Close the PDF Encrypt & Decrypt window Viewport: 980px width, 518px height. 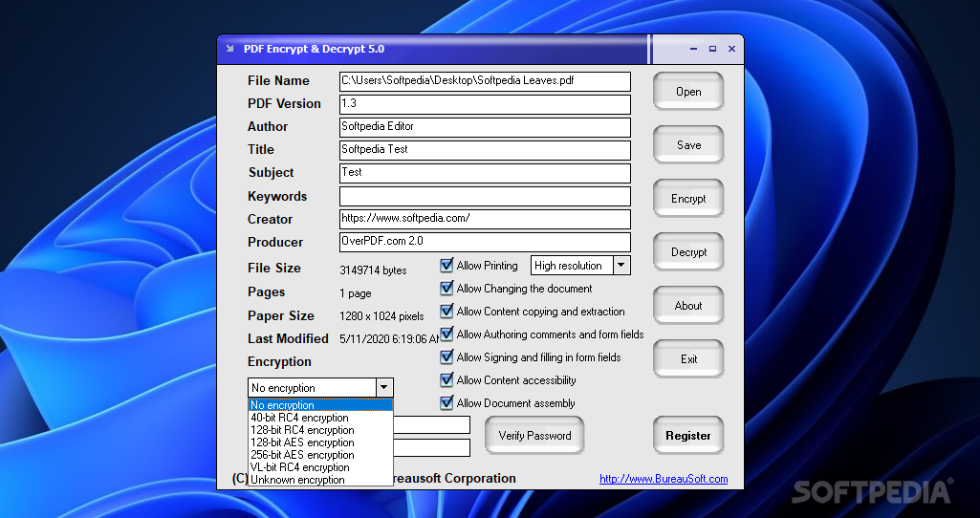731,49
